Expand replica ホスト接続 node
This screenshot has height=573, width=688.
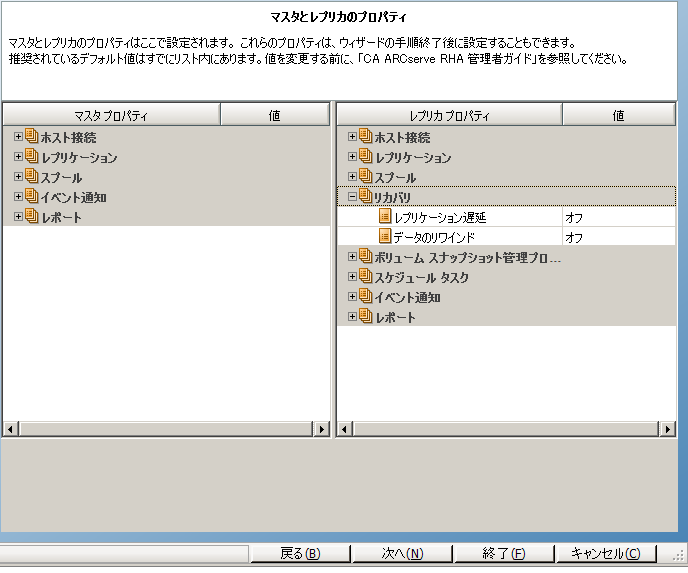pos(352,136)
